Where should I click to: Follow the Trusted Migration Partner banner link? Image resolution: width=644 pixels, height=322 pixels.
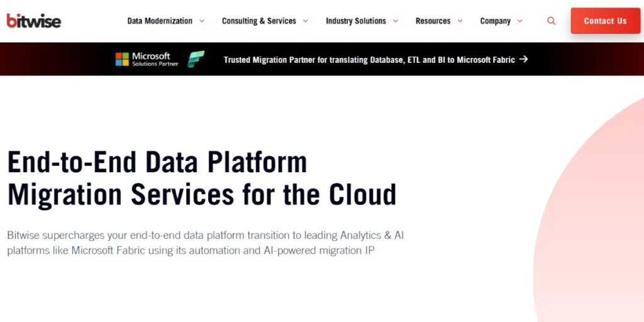click(369, 60)
